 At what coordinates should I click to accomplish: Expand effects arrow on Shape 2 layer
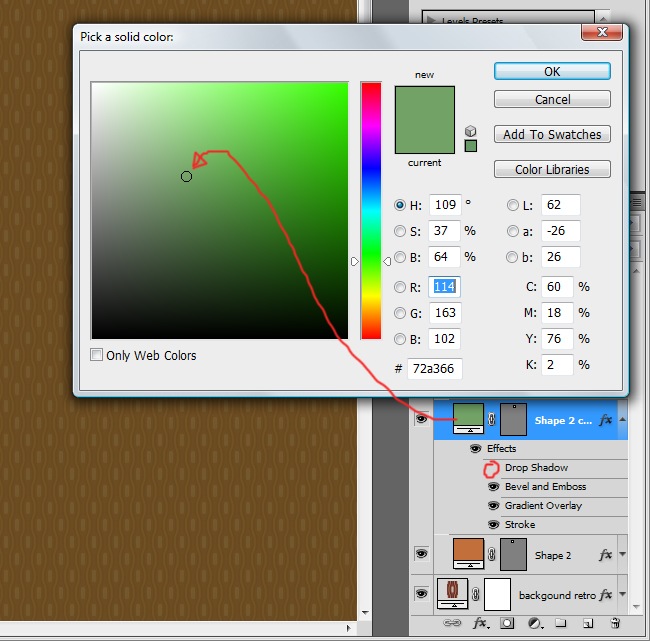point(623,554)
